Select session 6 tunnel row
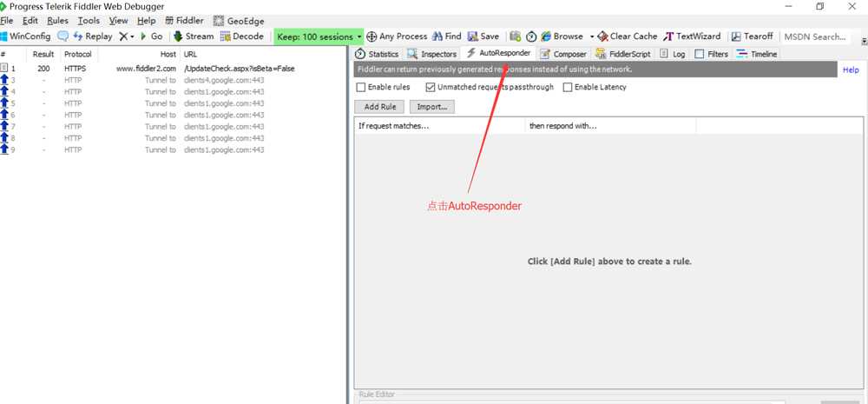Viewport: 868px width, 404px height. point(172,116)
